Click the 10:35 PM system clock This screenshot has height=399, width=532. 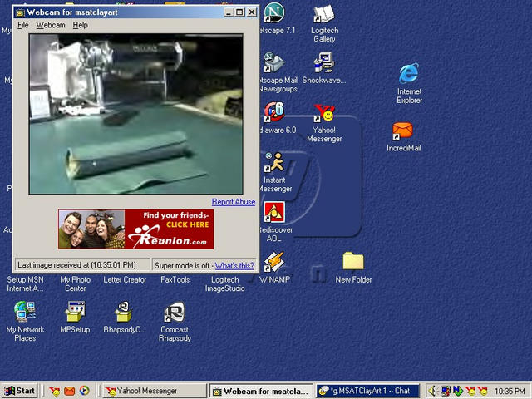(x=510, y=392)
